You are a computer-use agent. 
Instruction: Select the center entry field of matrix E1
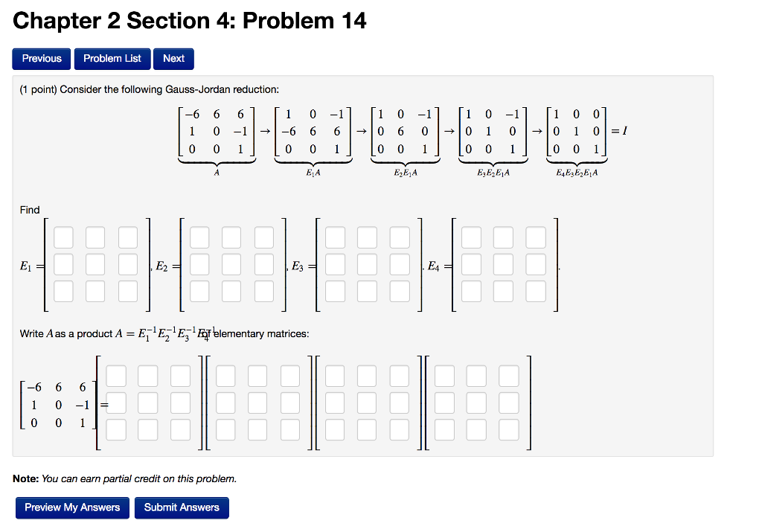95,263
